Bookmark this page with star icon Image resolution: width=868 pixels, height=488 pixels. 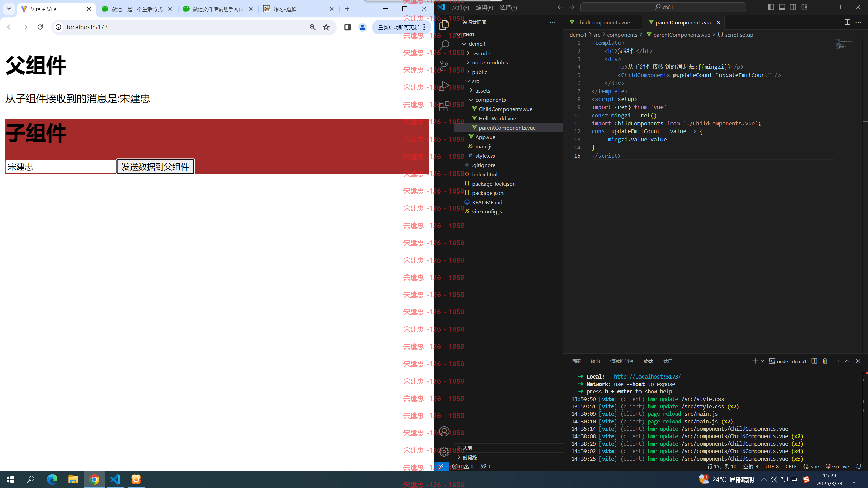tap(326, 27)
